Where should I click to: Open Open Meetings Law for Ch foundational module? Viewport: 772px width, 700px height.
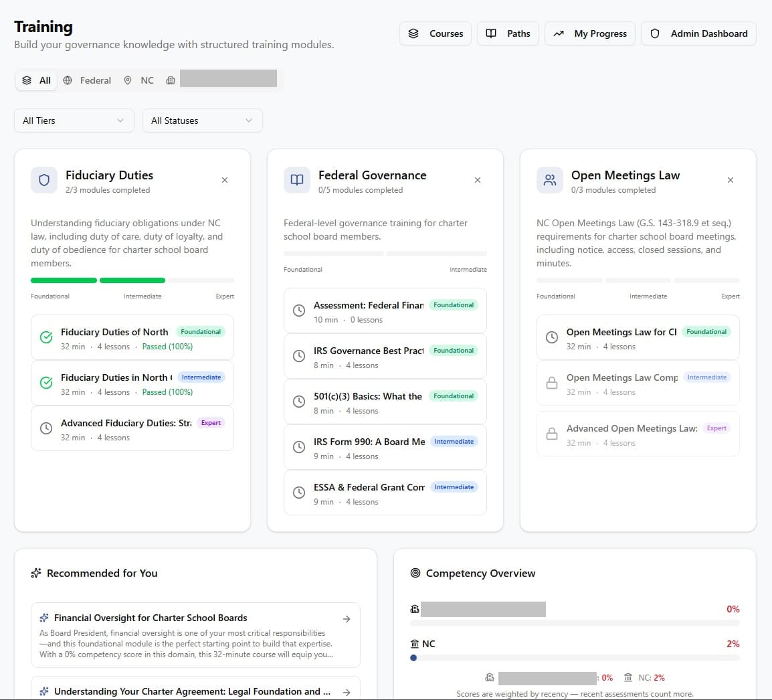pyautogui.click(x=638, y=338)
